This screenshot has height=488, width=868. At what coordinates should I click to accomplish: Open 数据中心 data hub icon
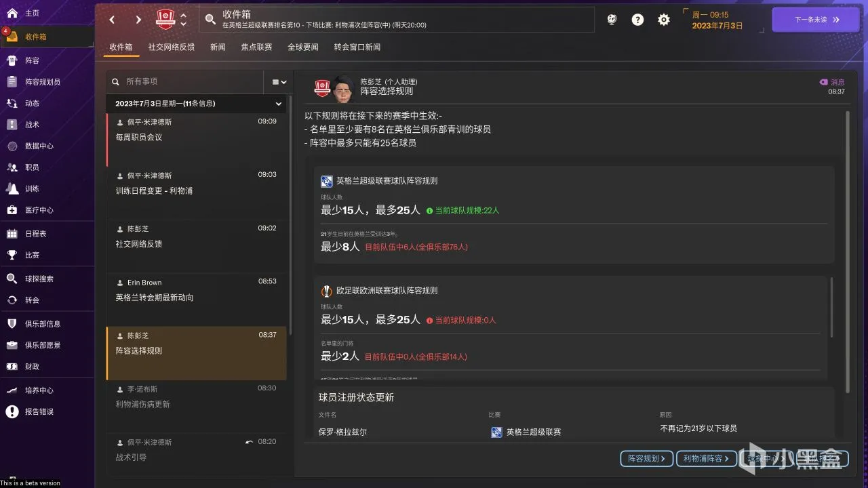12,146
